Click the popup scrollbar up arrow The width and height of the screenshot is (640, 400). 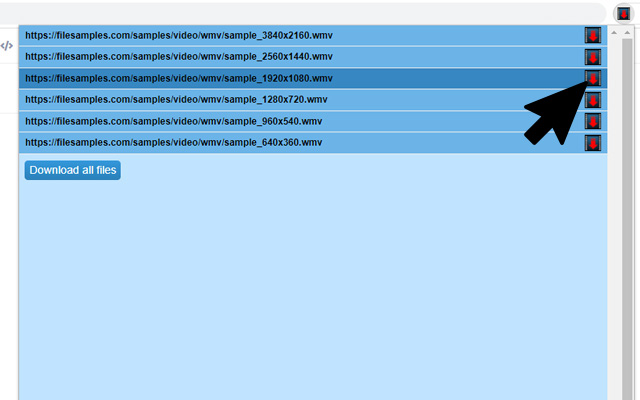click(x=614, y=33)
